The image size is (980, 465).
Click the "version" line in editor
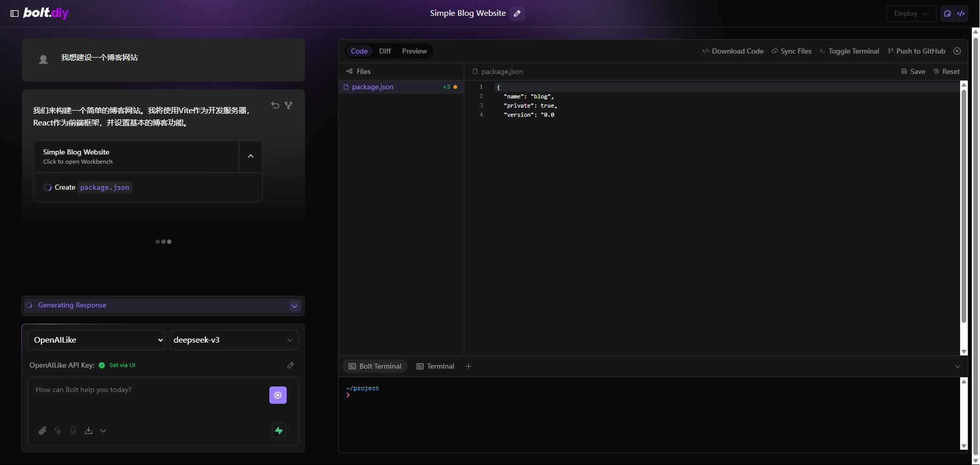(529, 115)
